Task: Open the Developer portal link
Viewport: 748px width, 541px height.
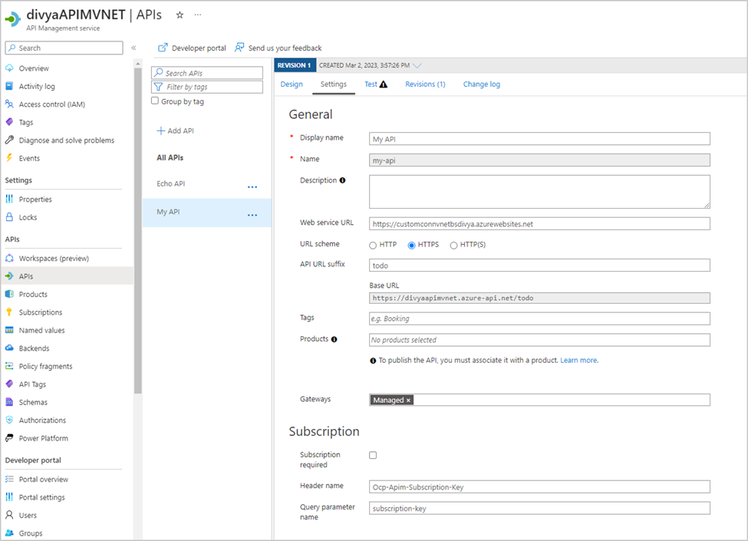Action: point(199,48)
